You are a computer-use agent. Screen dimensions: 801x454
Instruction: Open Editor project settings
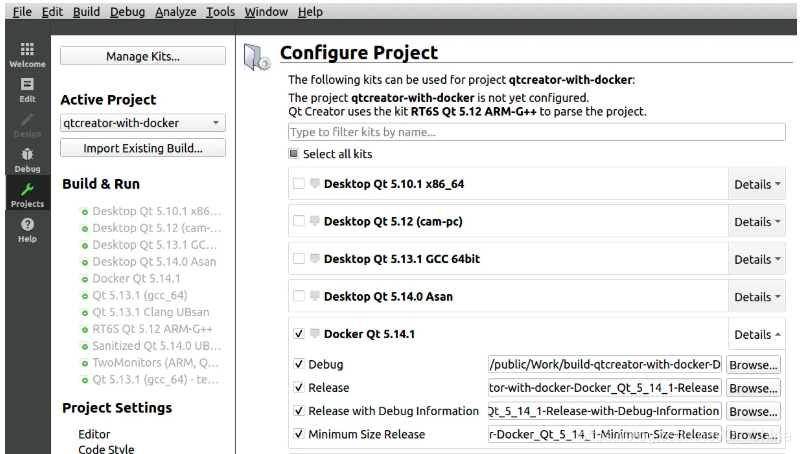point(94,434)
